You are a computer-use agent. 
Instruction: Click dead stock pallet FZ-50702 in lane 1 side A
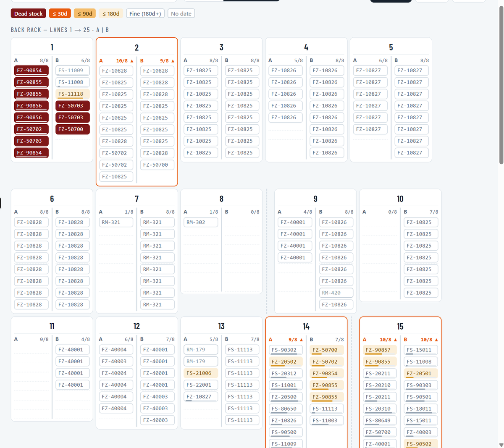coord(31,129)
